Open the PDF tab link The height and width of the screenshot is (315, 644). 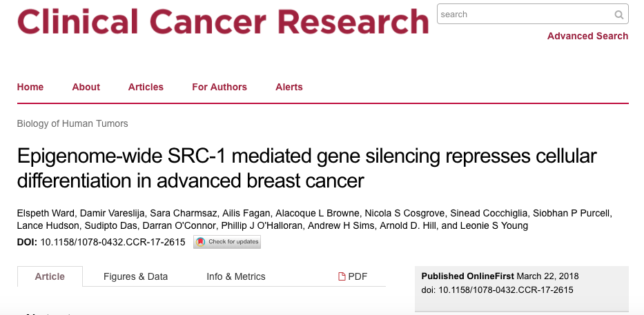pyautogui.click(x=353, y=276)
